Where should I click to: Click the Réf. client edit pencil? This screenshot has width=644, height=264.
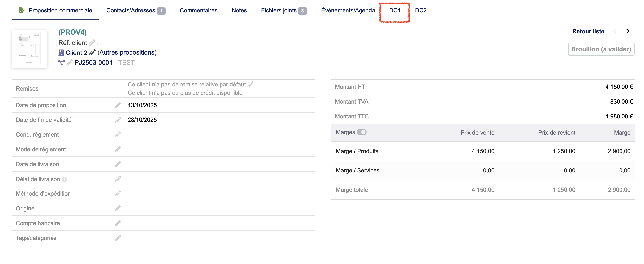tap(92, 43)
